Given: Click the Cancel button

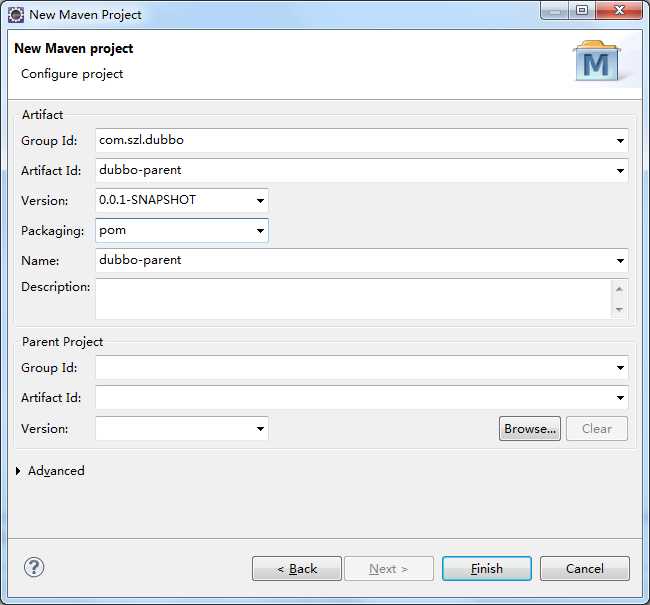Looking at the screenshot, I should point(585,569).
